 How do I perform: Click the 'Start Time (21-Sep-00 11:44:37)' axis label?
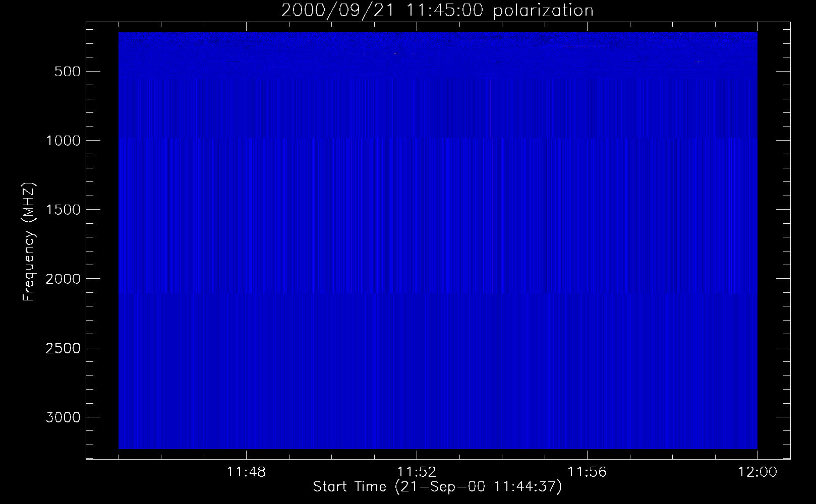[437, 487]
